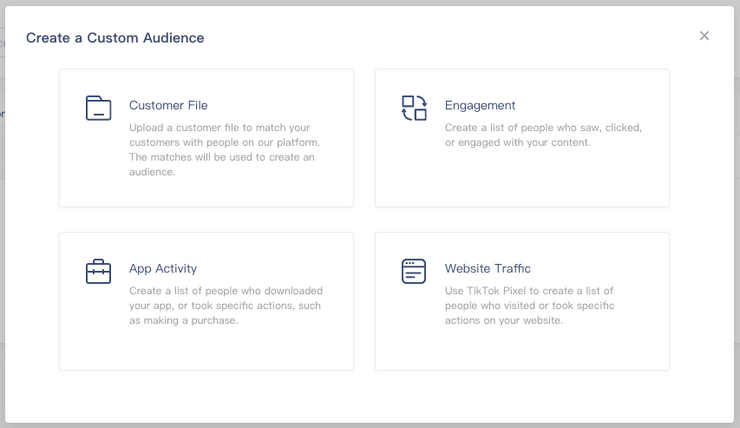This screenshot has width=740, height=428.
Task: Click the Customer File folder icon
Action: click(x=98, y=108)
